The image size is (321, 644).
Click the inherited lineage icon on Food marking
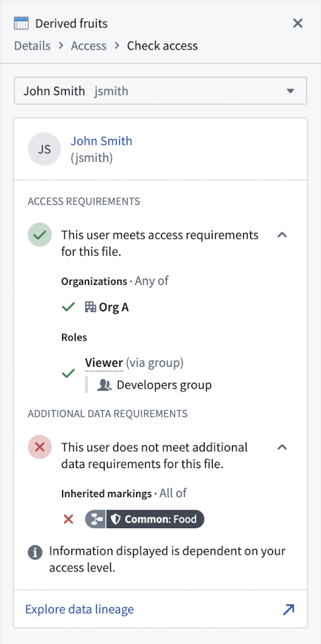[x=96, y=519]
